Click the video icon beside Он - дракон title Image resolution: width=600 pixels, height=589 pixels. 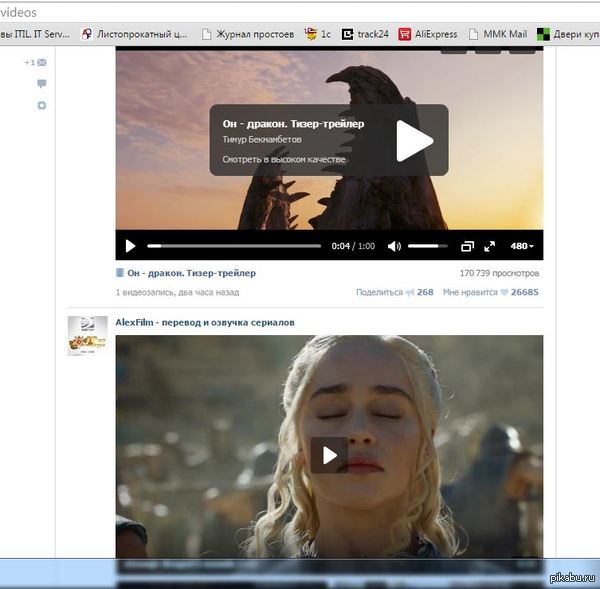pos(120,273)
